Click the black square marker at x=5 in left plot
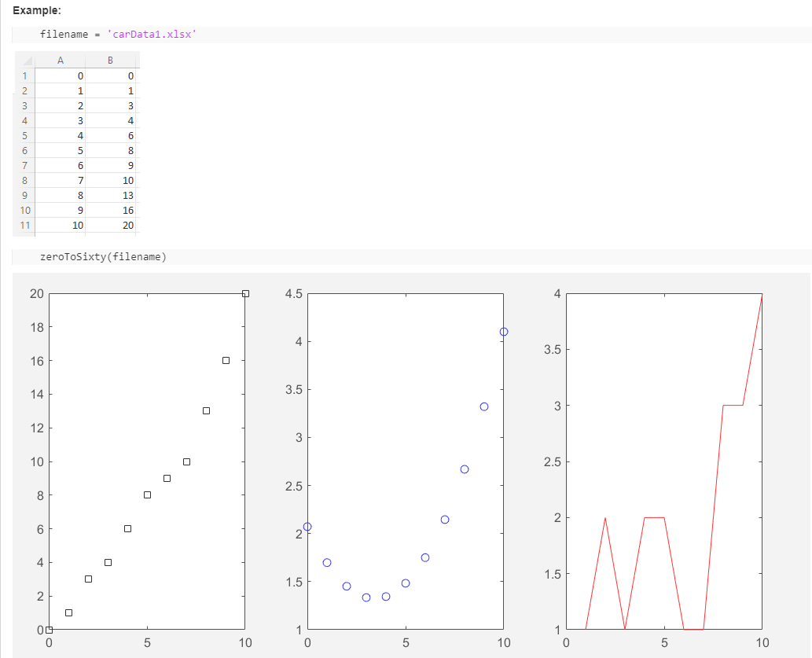Screen dimensions: 812x658 tap(147, 494)
